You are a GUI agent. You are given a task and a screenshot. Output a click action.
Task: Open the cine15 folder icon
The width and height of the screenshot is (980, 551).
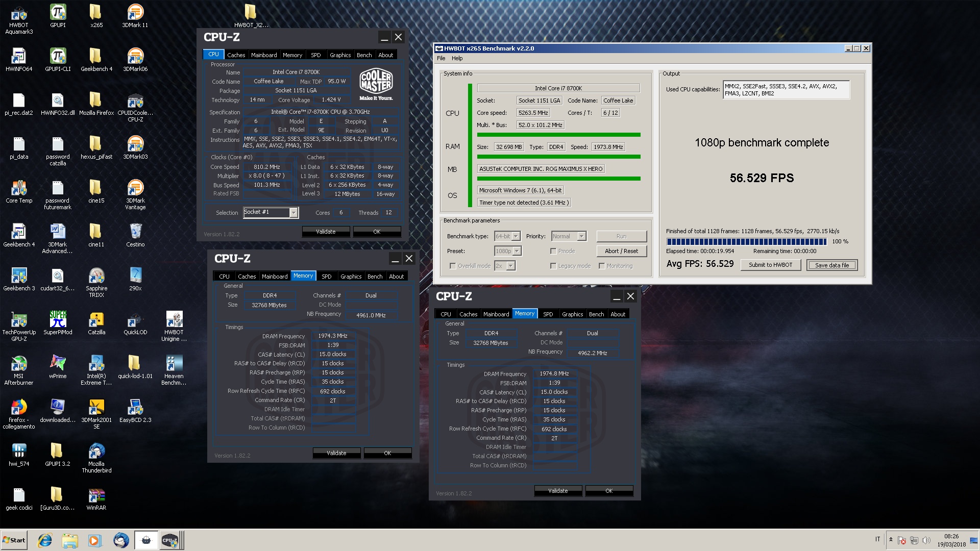[x=96, y=192]
